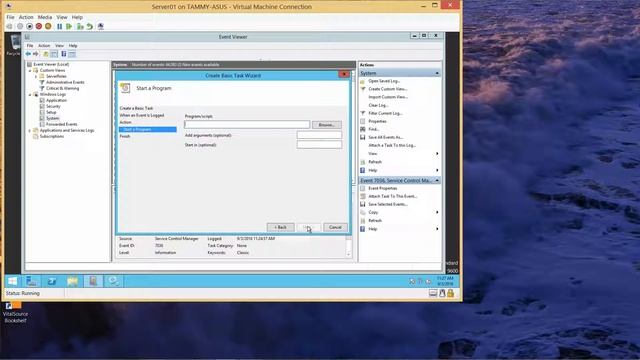This screenshot has height=360, width=640.
Task: Click Save All Events As... in Actions pane
Action: point(385,138)
